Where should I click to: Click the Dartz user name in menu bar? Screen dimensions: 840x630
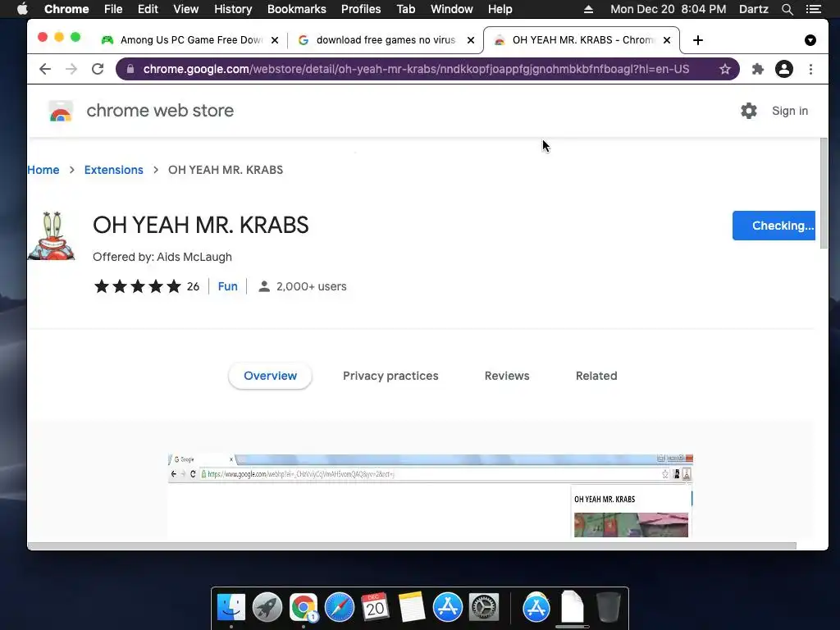coord(753,9)
